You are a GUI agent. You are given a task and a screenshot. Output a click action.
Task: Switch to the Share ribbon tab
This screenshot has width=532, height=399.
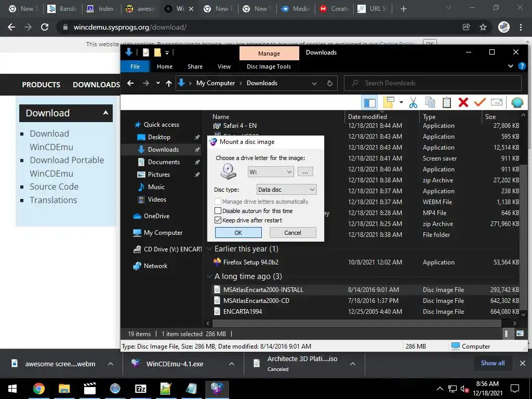pyautogui.click(x=195, y=66)
